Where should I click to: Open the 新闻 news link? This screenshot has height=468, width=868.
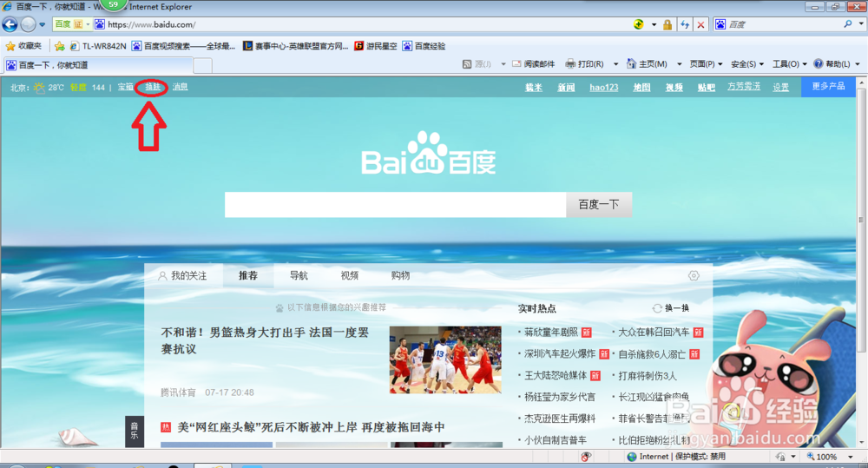[x=566, y=88]
